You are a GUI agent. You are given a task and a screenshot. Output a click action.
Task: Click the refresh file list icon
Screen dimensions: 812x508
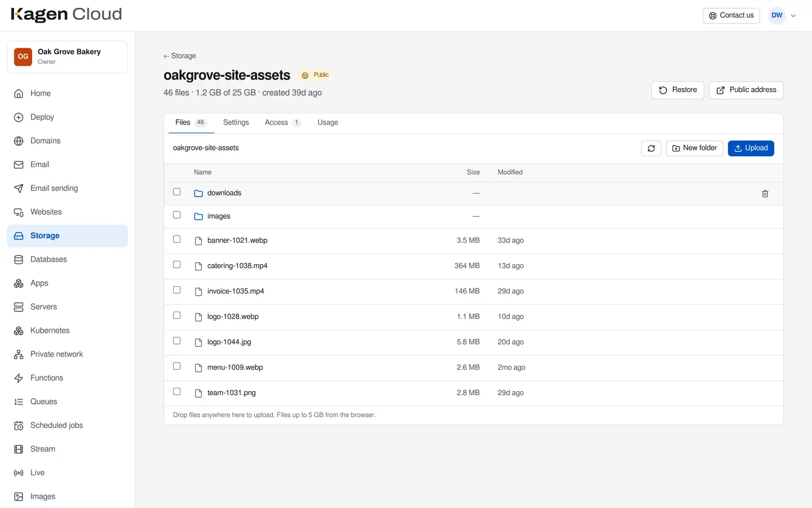tap(651, 148)
